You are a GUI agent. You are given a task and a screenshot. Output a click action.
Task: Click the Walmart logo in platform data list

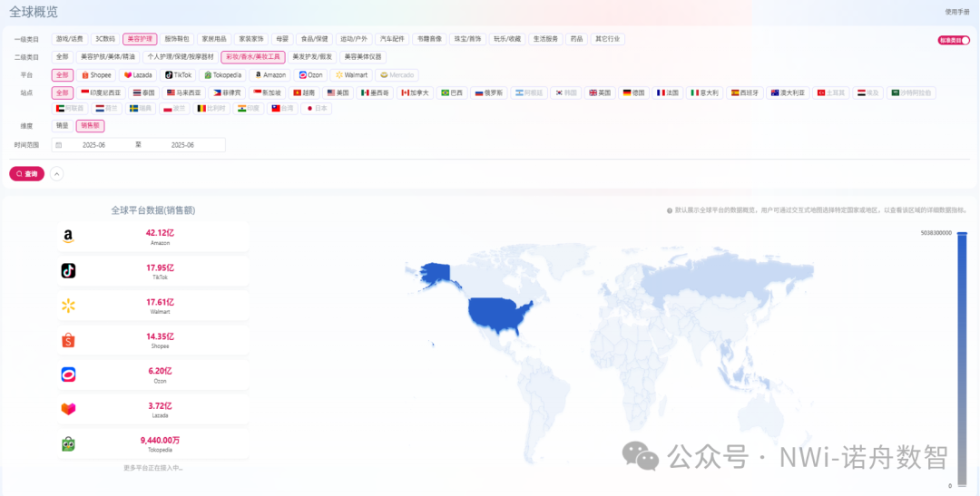click(x=68, y=306)
